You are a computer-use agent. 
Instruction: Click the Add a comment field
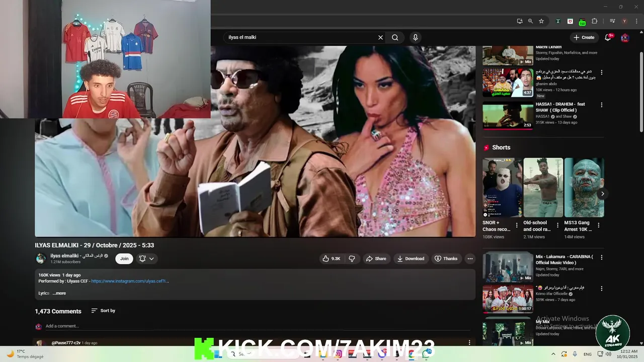click(258, 326)
